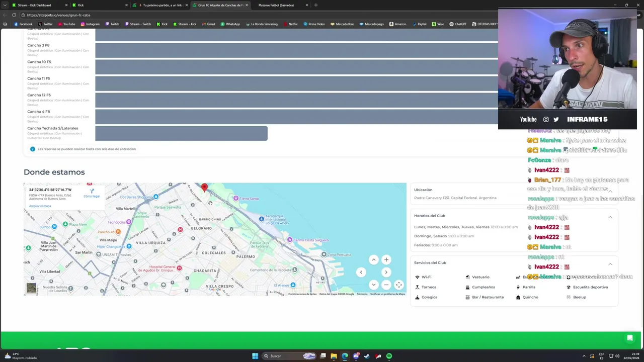Select the Cancha 3 F8 availability row
Image resolution: width=644 pixels, height=362 pixels.
296,50
